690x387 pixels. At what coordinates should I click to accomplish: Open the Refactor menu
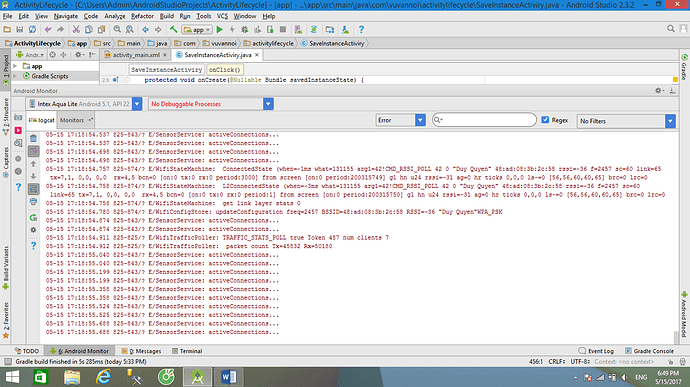[x=142, y=16]
